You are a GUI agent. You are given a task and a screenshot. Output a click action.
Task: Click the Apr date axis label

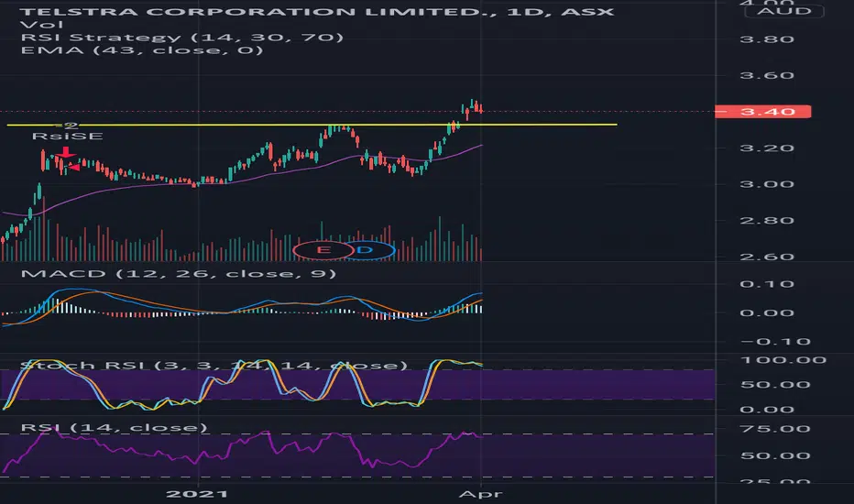[480, 494]
